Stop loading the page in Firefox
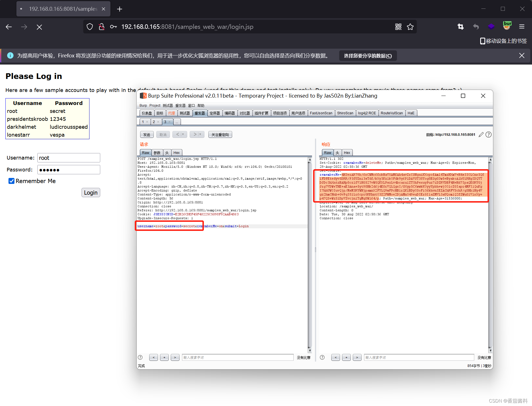532x406 pixels. point(39,27)
